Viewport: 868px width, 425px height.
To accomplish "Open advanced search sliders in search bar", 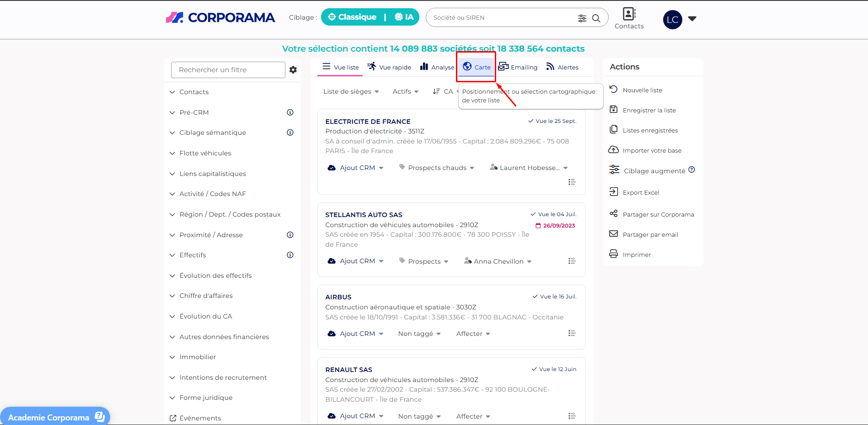I will click(582, 18).
